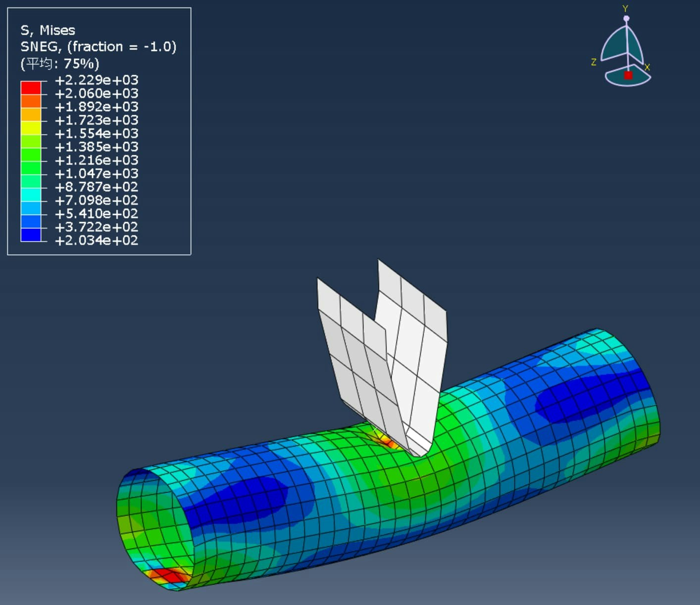Click legend value +1.047e+03
Screen dimensions: 700x605
pyautogui.click(x=97, y=174)
